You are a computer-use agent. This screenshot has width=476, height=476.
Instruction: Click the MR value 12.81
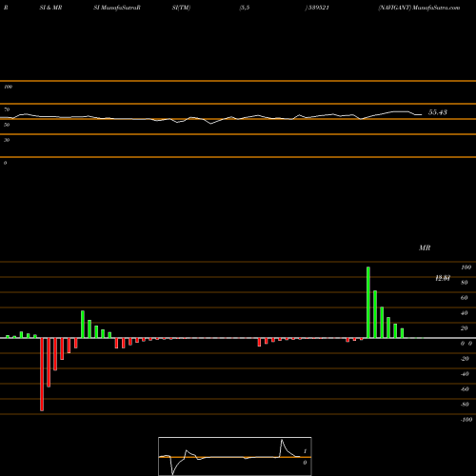click(443, 278)
